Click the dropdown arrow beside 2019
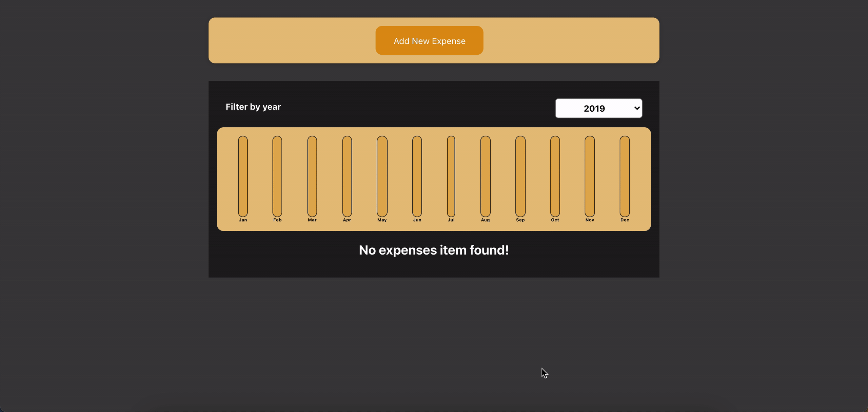This screenshot has width=868, height=412. point(637,108)
